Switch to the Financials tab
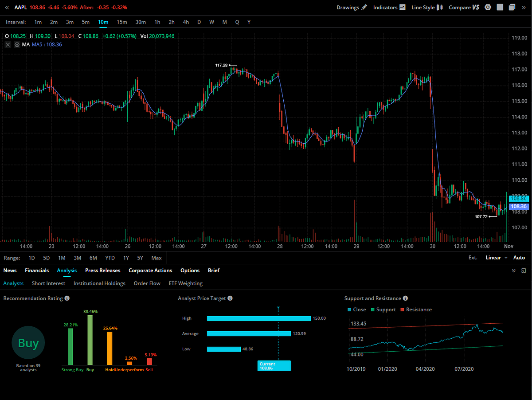The image size is (532, 400). 37,271
